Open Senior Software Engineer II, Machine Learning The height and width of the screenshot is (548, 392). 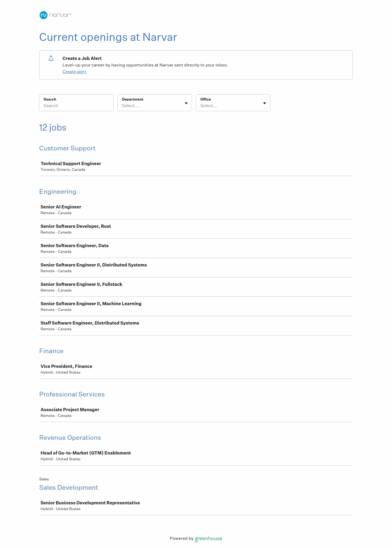click(196, 306)
